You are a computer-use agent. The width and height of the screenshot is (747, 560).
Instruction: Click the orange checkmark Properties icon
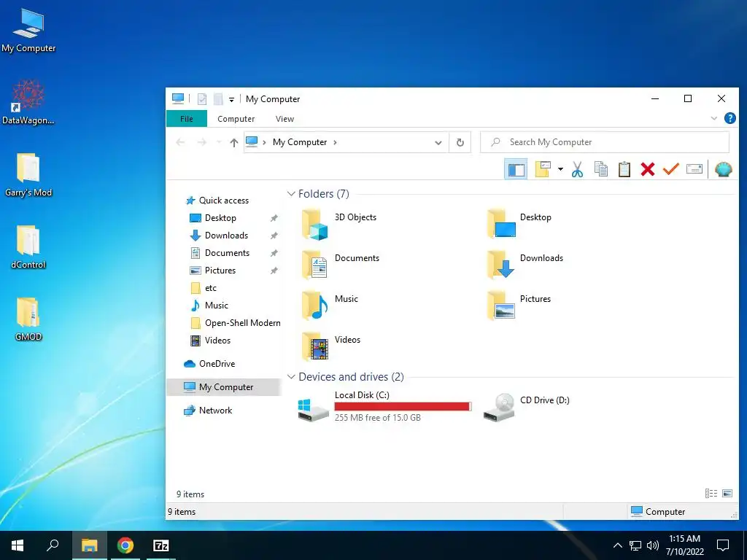pos(671,169)
